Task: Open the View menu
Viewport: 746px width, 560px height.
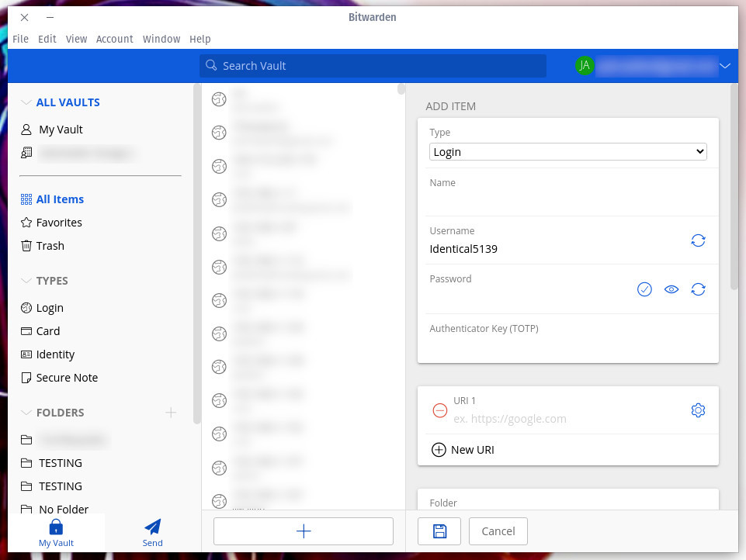Action: tap(76, 39)
